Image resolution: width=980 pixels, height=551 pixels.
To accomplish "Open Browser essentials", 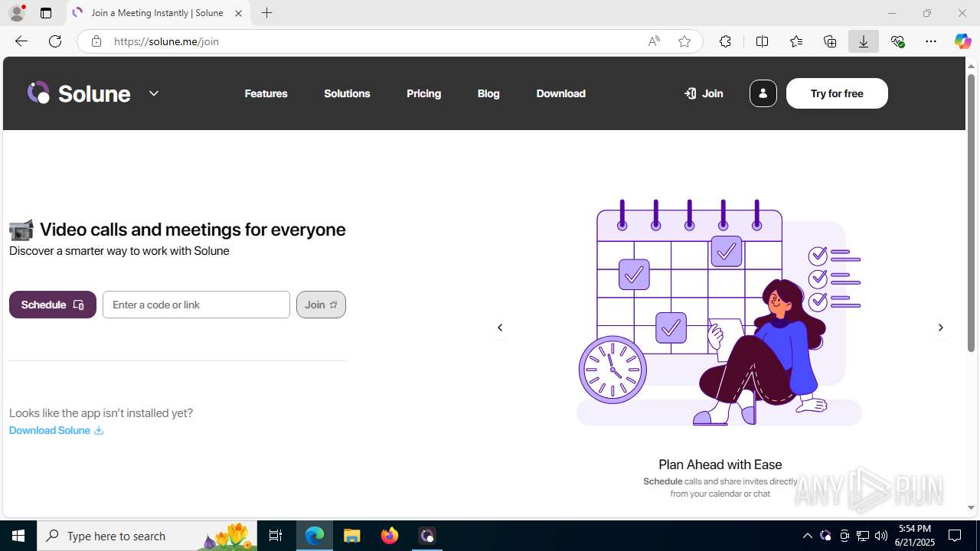I will (x=897, y=41).
